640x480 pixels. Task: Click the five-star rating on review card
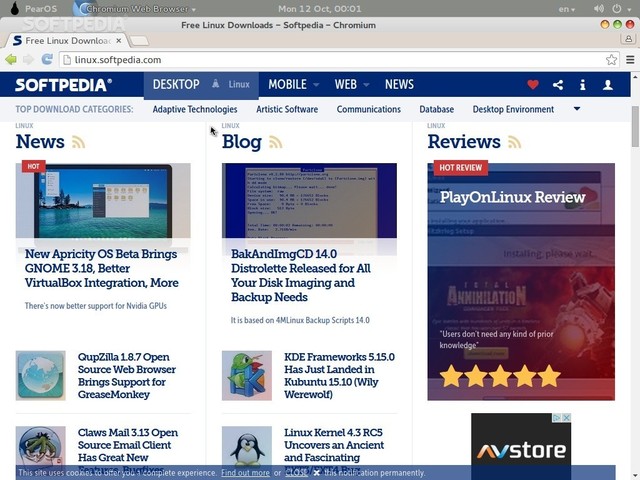point(500,376)
